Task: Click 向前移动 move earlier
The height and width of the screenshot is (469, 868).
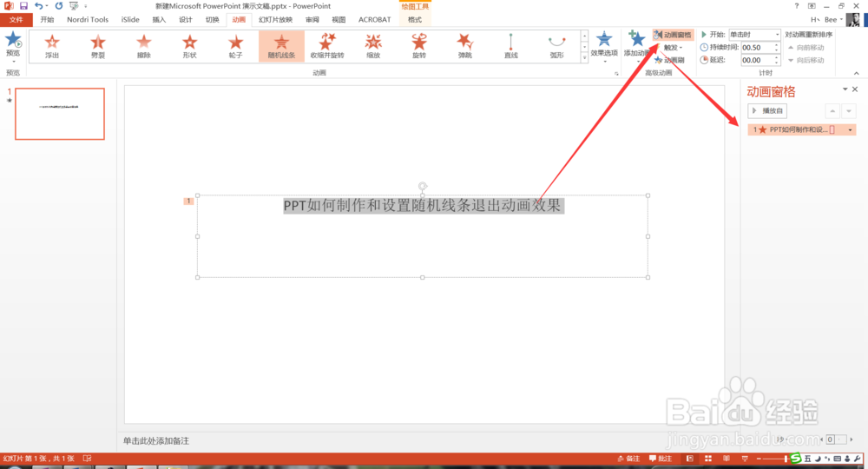Action: pyautogui.click(x=806, y=48)
